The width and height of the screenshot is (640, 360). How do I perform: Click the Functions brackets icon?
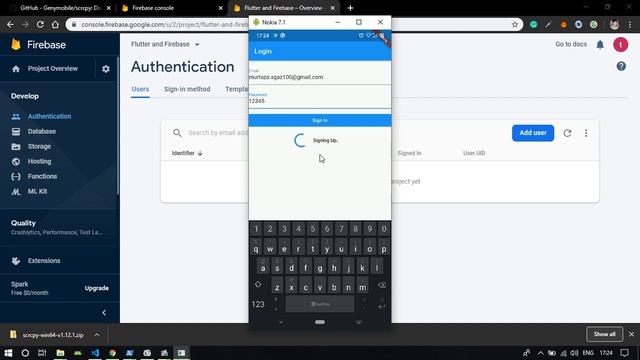coord(16,176)
